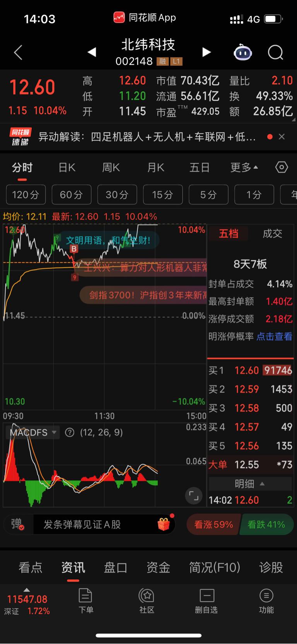Tap the 14:02 12.60 trade row
Screen dimensions: 297x644
[250, 500]
